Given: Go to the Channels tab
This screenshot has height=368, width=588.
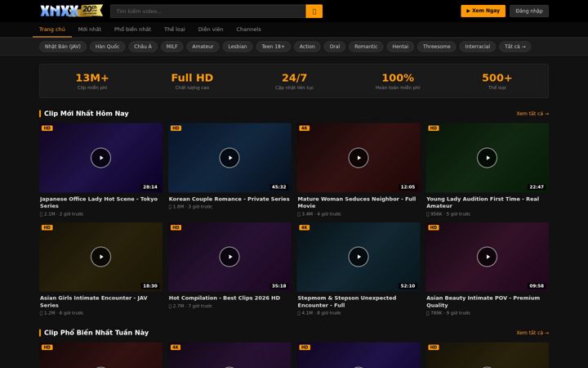Looking at the screenshot, I should [248, 29].
